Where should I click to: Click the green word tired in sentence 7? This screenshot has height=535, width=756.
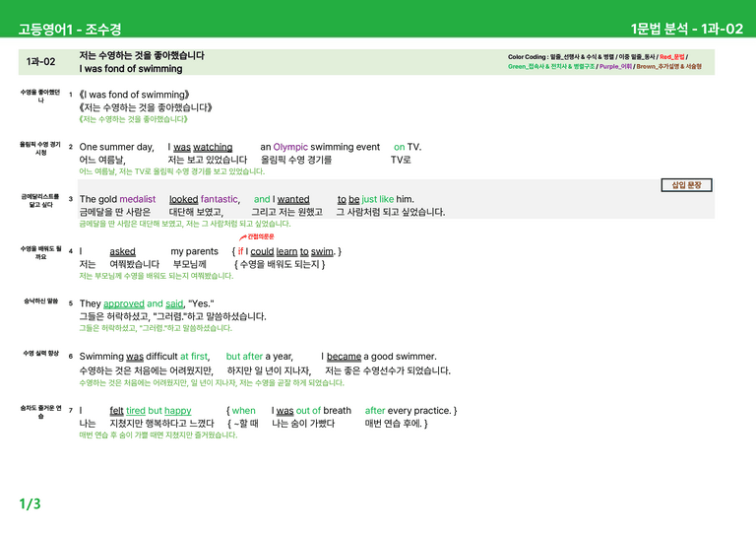point(136,411)
